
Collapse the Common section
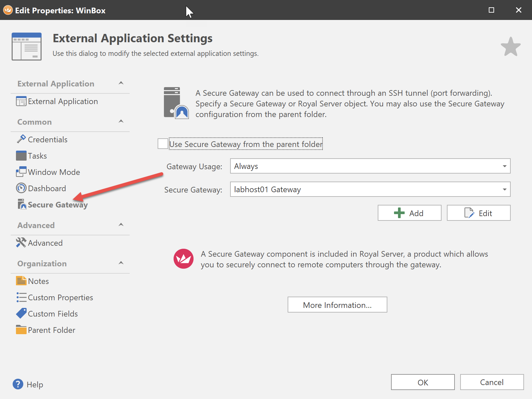coord(121,121)
